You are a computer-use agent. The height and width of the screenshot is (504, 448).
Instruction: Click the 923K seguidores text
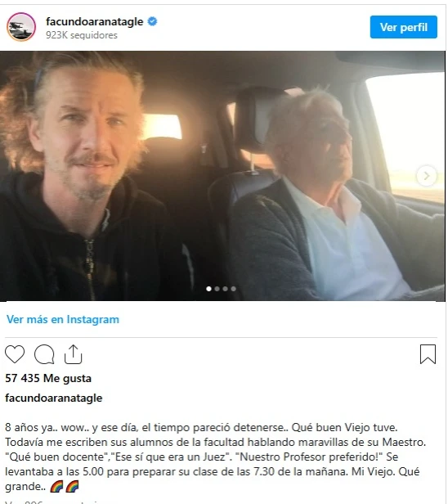82,35
